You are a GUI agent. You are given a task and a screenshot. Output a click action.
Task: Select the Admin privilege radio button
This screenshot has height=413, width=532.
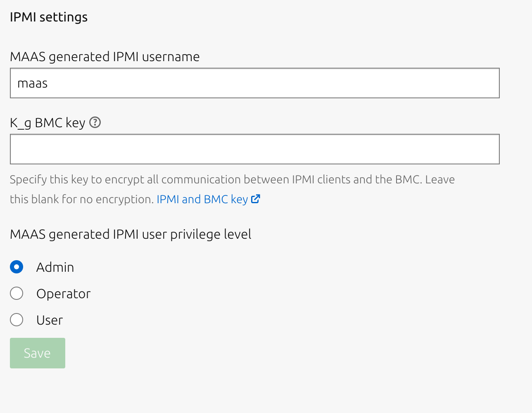[x=17, y=267]
